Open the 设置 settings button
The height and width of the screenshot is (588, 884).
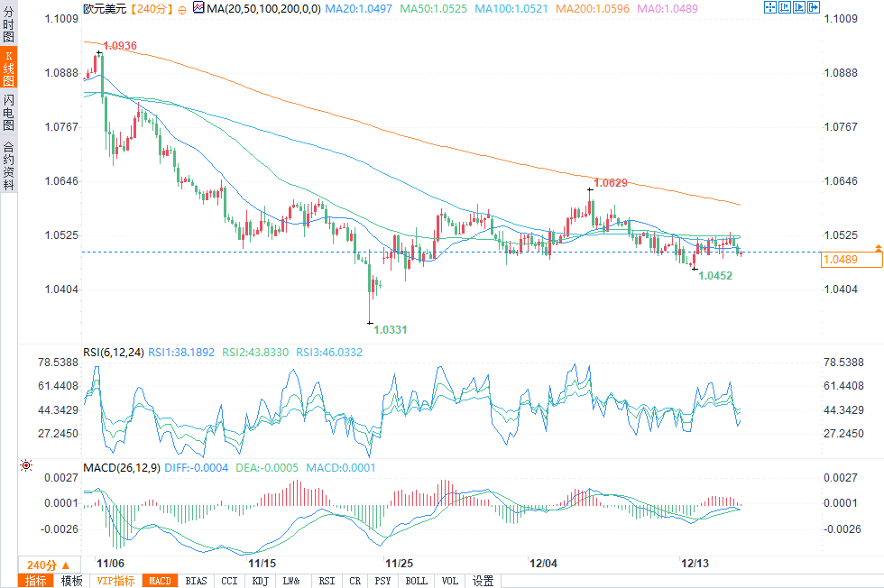(483, 581)
